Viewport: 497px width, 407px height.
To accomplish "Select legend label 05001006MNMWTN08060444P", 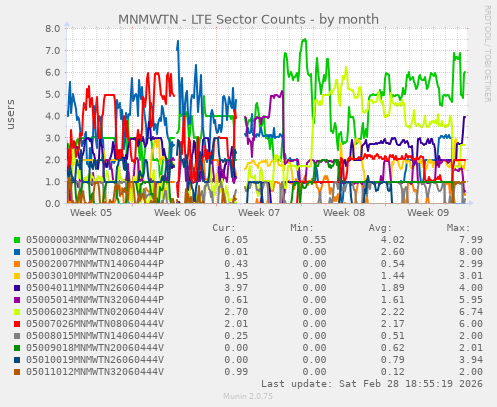I will 95,252.
